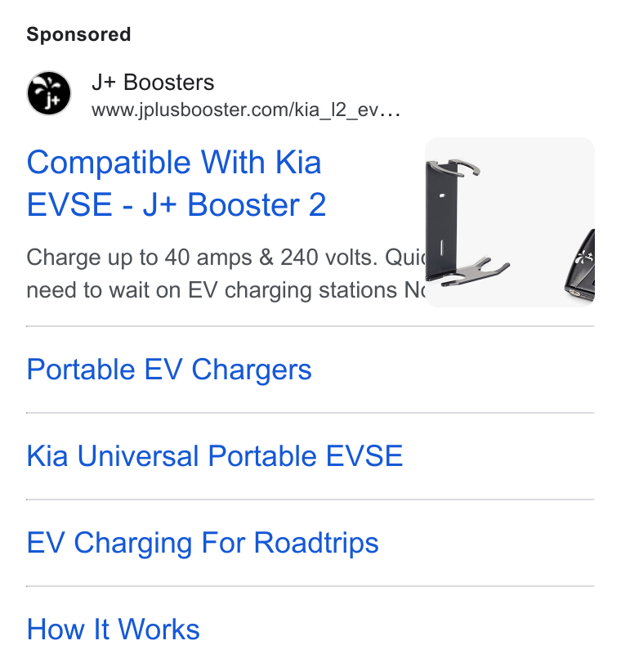Image resolution: width=621 pixels, height=672 pixels.
Task: Select the Kia Universal Portable EVSE link
Action: (x=215, y=455)
